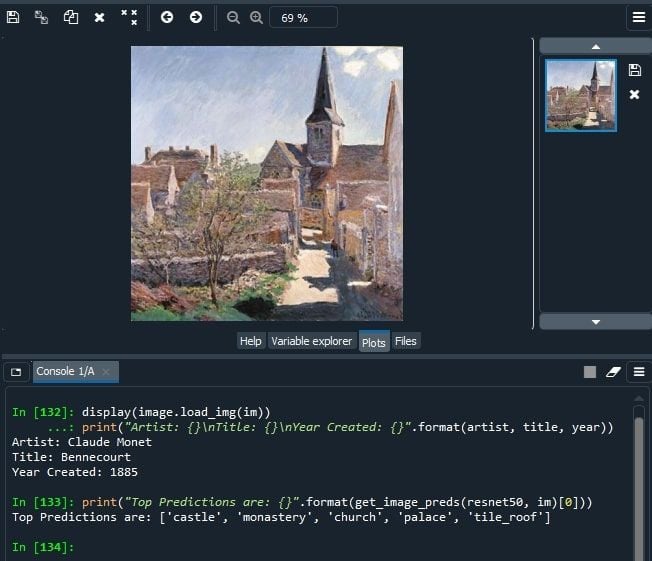Remove the current plot with the single X
The image size is (652, 561).
[99, 17]
